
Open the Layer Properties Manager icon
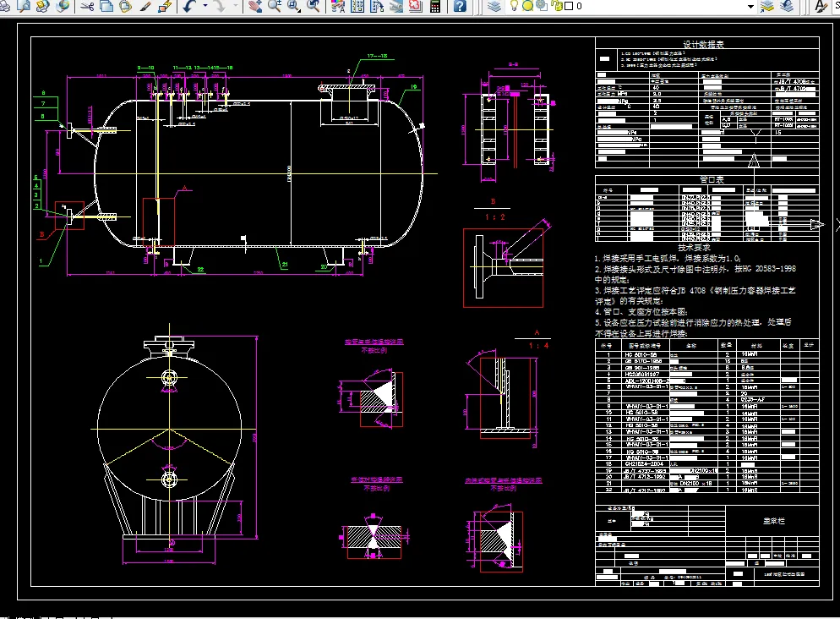(x=494, y=6)
